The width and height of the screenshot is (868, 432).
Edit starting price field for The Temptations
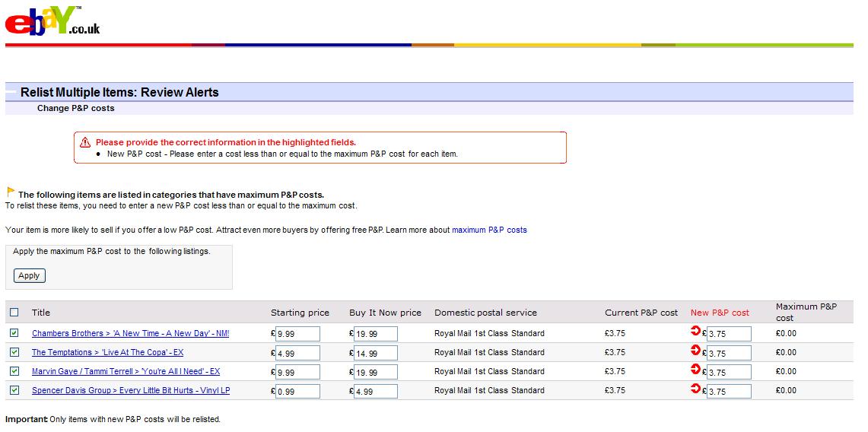tap(297, 353)
